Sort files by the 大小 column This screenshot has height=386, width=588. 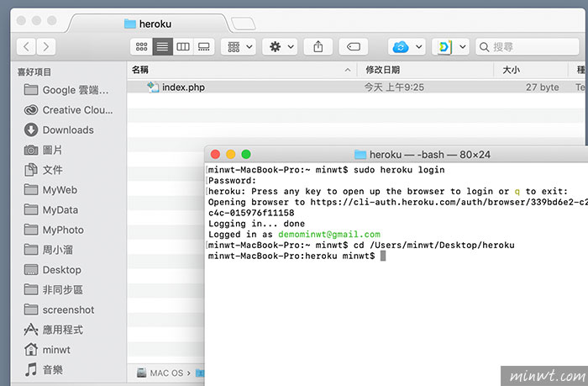tap(531, 70)
